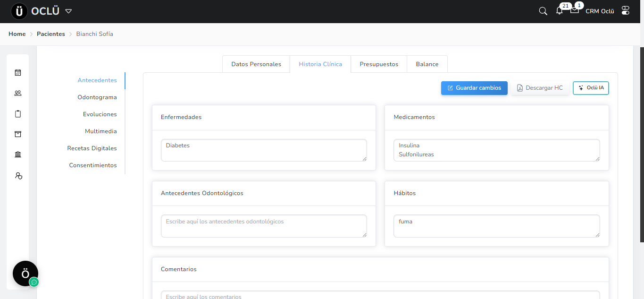644x299 pixels.
Task: Select Evoluciones in the side menu
Action: (100, 114)
